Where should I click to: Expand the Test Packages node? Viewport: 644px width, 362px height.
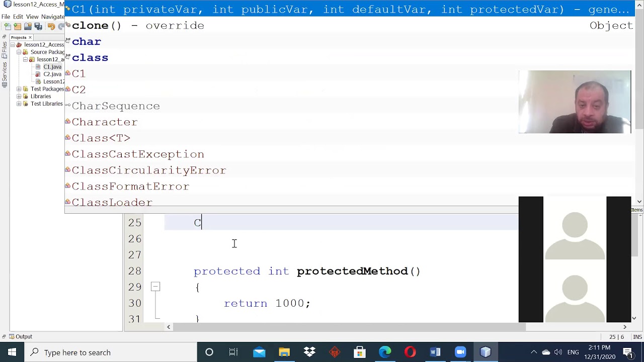(x=19, y=89)
